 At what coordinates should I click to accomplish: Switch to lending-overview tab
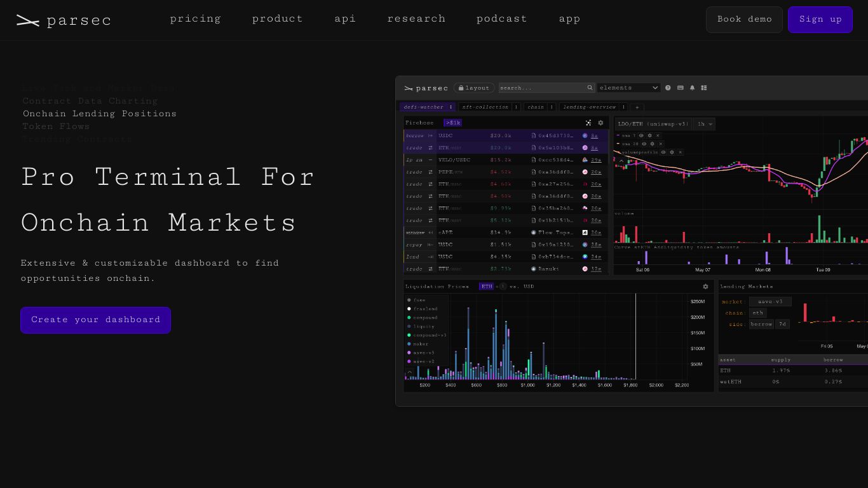(x=590, y=107)
